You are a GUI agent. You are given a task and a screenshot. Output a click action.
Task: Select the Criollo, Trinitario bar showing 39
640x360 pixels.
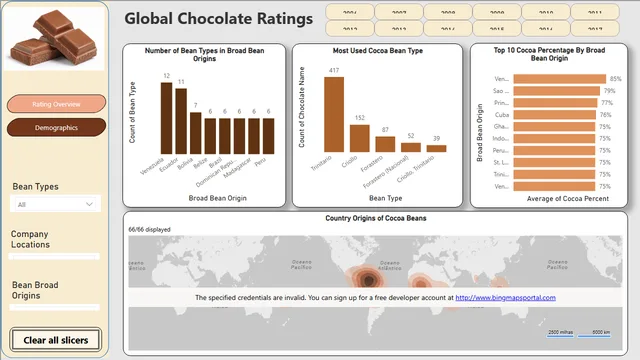436,149
